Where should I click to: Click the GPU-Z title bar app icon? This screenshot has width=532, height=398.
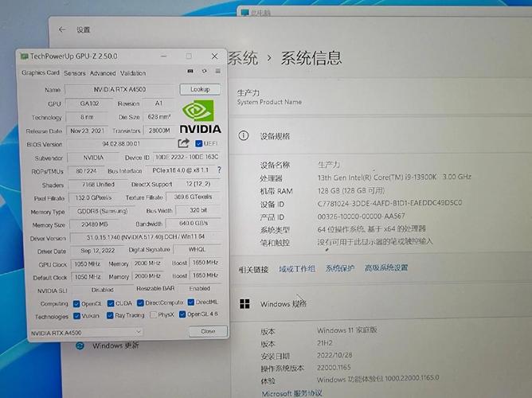point(24,56)
